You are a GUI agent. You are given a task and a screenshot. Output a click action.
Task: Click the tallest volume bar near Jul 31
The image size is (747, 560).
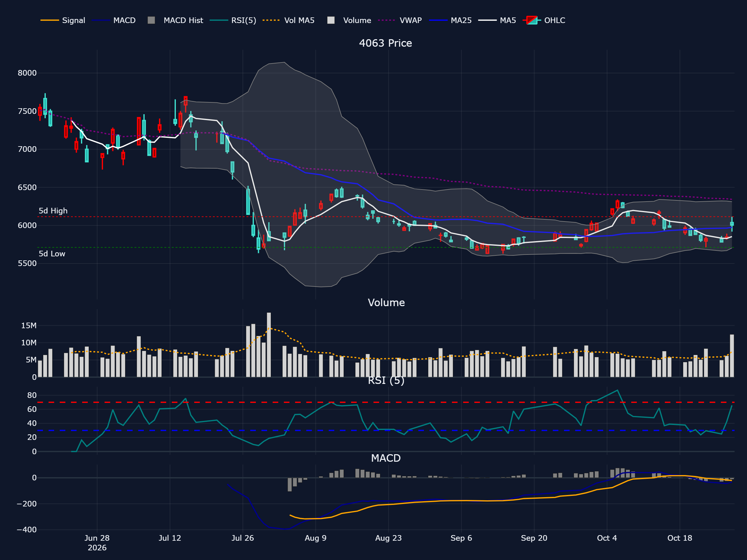click(x=269, y=345)
